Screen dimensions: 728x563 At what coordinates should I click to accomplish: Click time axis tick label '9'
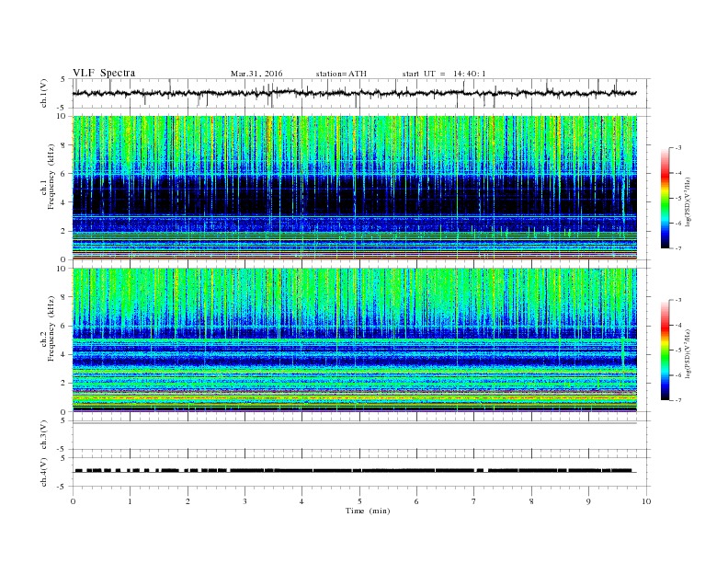tap(588, 501)
